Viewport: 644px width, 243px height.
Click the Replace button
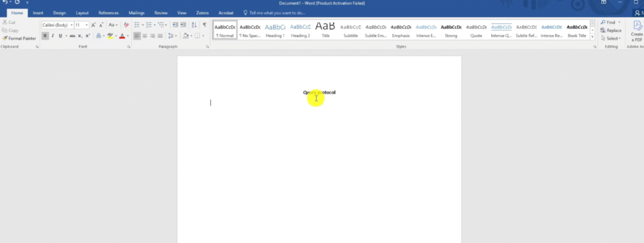click(611, 30)
